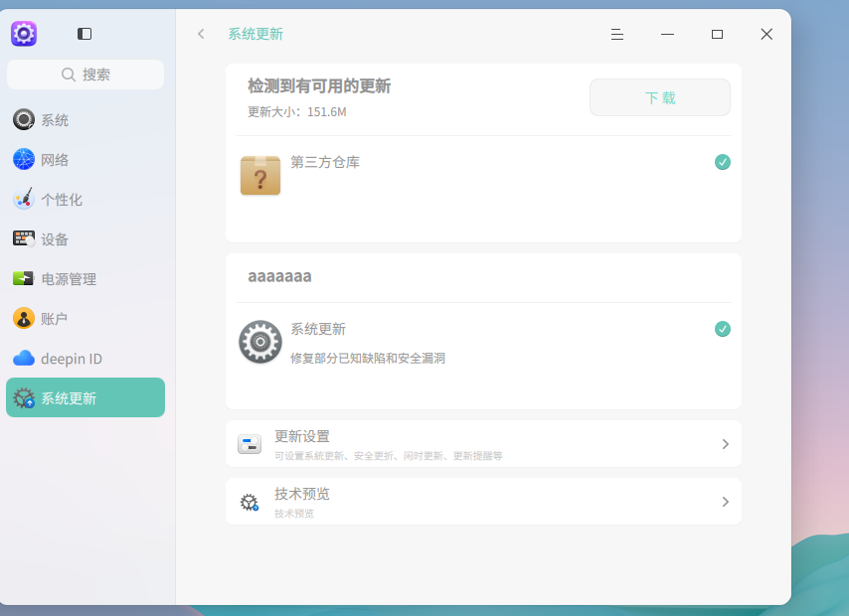Select 系统更新 in the sidebar

point(85,397)
